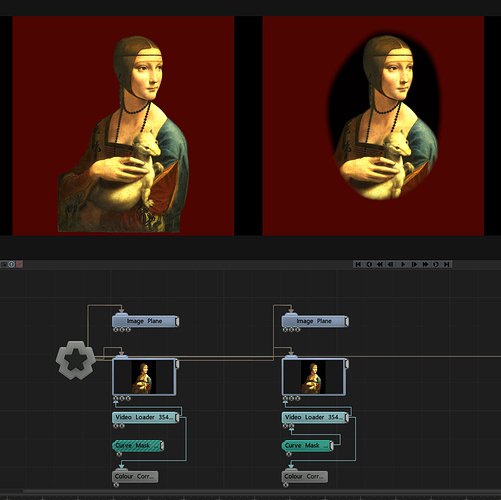
Task: Jump to the end of the timeline
Action: (x=447, y=264)
